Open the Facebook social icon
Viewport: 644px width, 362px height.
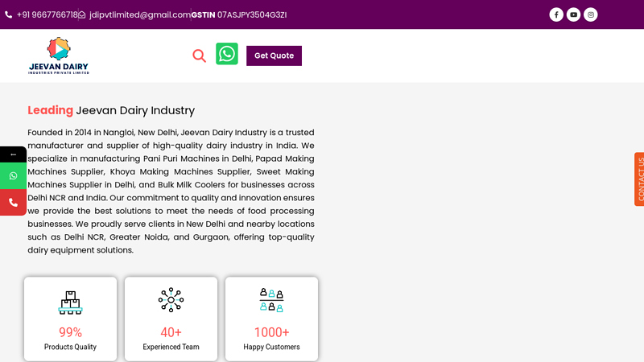tap(556, 14)
